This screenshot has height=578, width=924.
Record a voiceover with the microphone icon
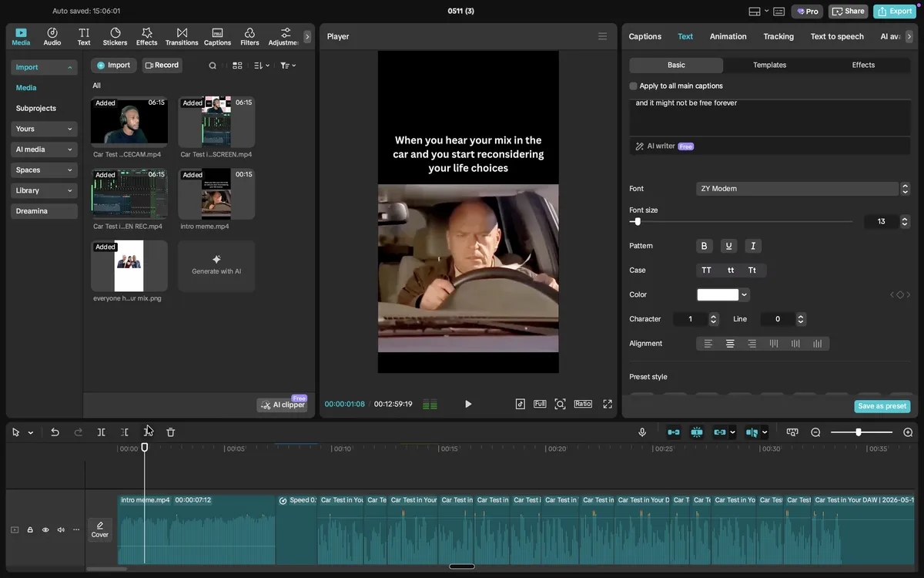click(642, 432)
